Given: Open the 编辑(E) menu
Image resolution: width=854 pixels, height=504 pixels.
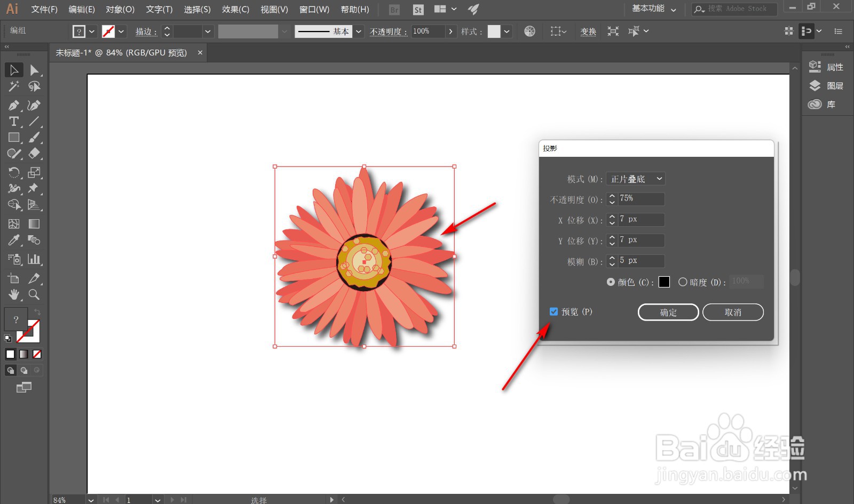Looking at the screenshot, I should coord(82,10).
